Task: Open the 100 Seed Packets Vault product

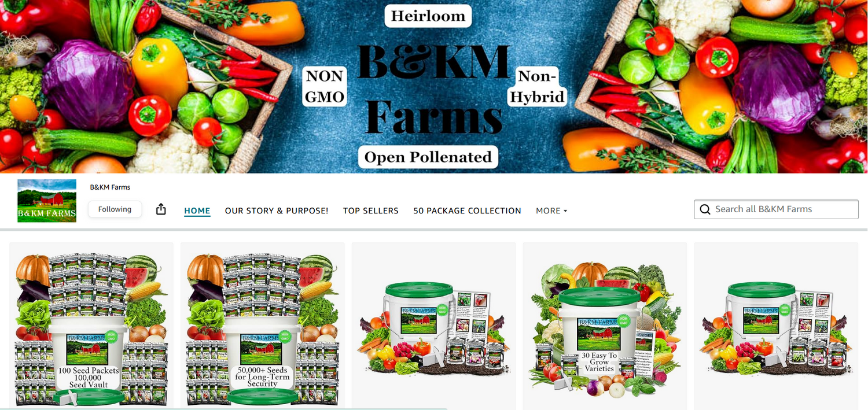Action: (x=91, y=326)
